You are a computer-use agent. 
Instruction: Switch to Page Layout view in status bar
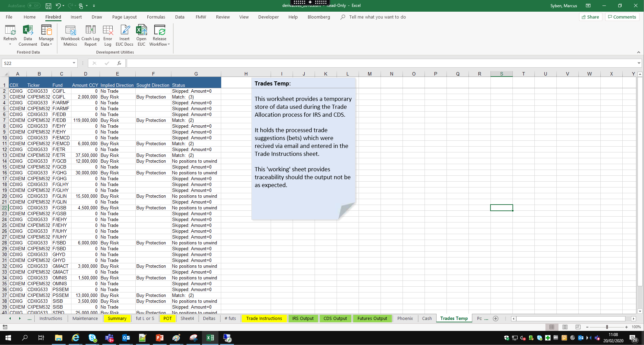pyautogui.click(x=565, y=327)
